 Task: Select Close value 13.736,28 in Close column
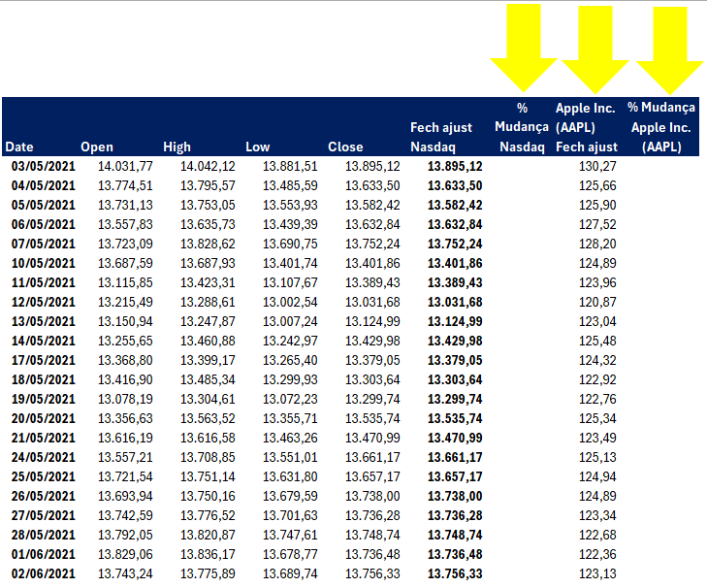372,515
